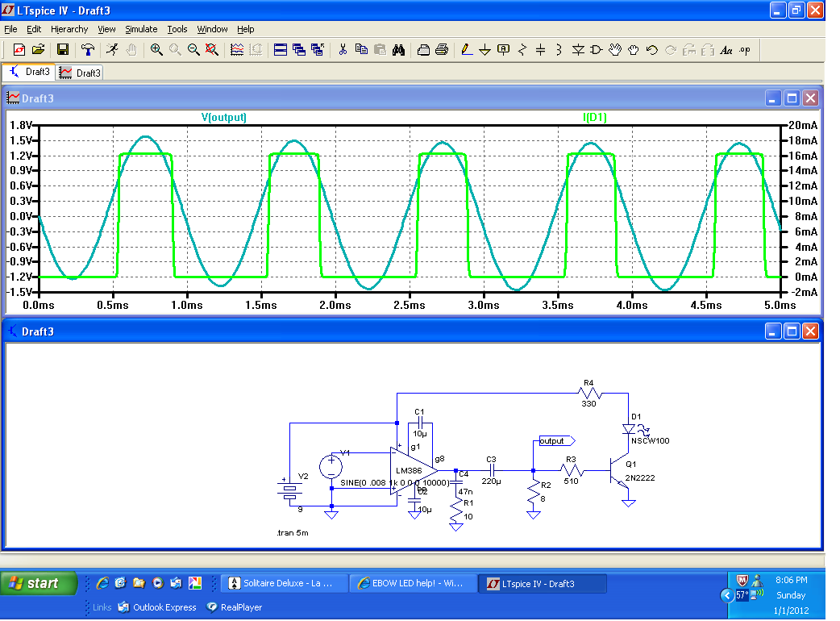Expand the hidden system tray icons arrow
The height and width of the screenshot is (621, 840).
coord(727,595)
